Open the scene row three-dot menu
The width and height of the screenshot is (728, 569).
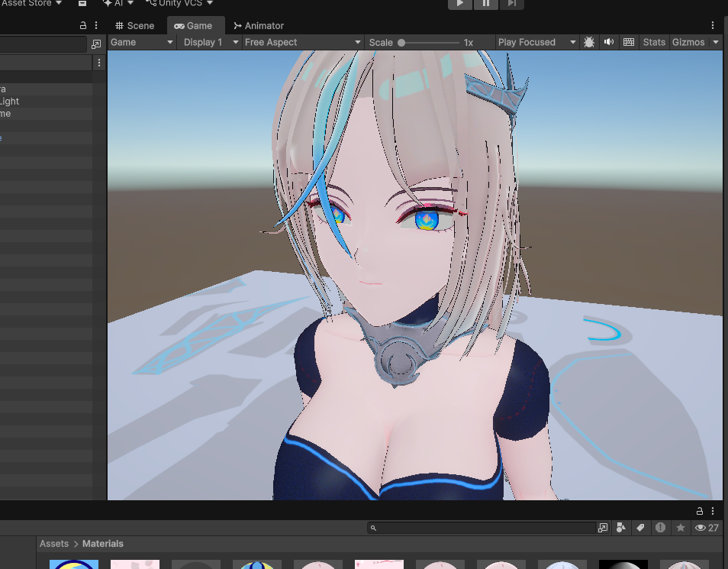tap(99, 63)
